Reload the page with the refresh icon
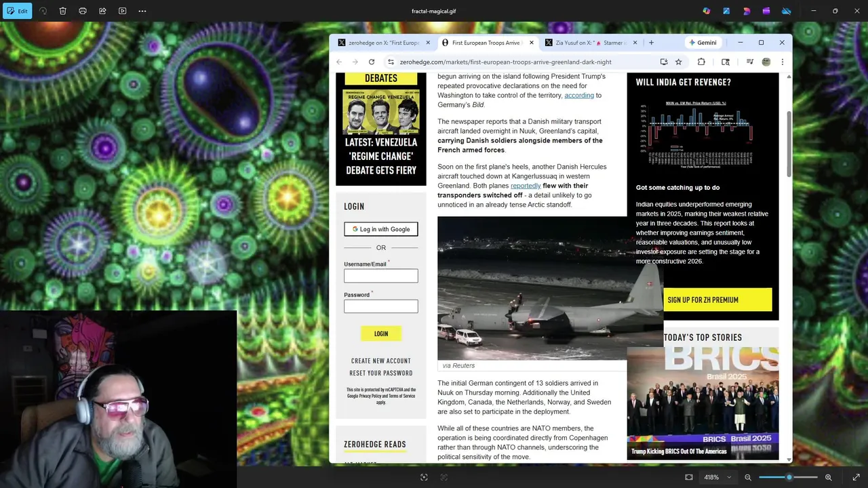Viewport: 868px width, 488px height. 372,62
